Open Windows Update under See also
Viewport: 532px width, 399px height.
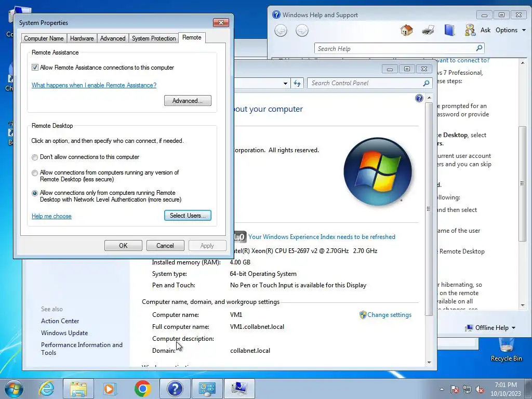(64, 333)
